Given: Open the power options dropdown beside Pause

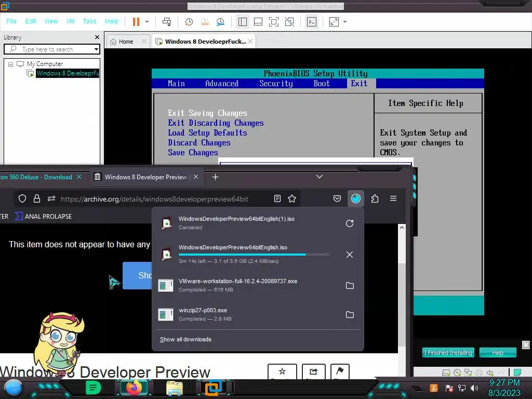Looking at the screenshot, I should pos(147,22).
